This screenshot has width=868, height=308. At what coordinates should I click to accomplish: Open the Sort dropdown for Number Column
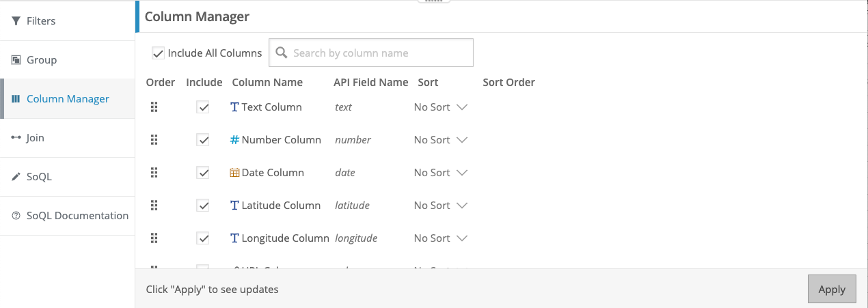coord(441,140)
